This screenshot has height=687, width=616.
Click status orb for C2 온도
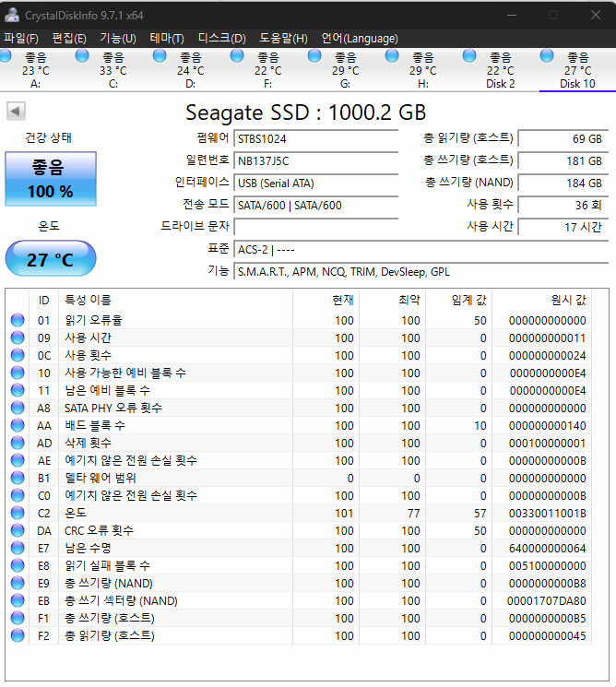pyautogui.click(x=18, y=513)
